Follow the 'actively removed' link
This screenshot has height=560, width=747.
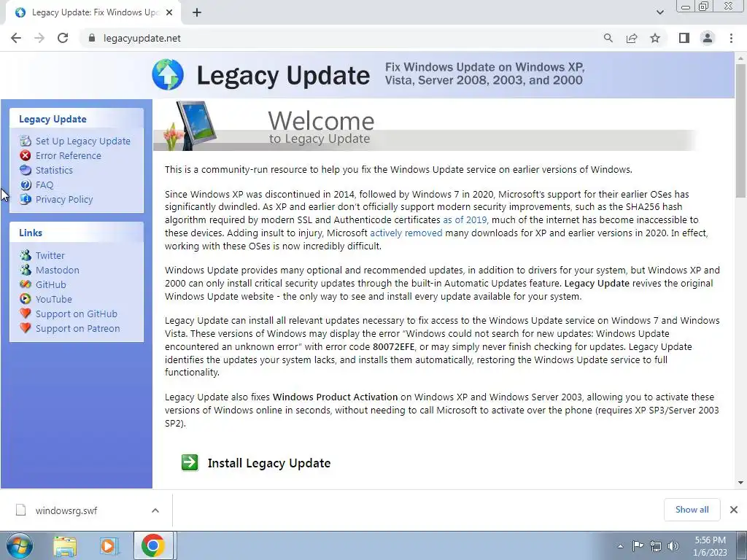(406, 233)
